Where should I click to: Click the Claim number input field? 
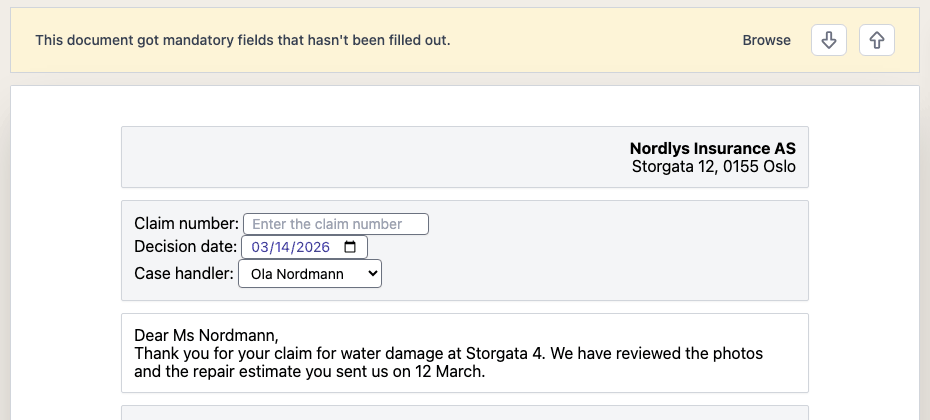336,224
